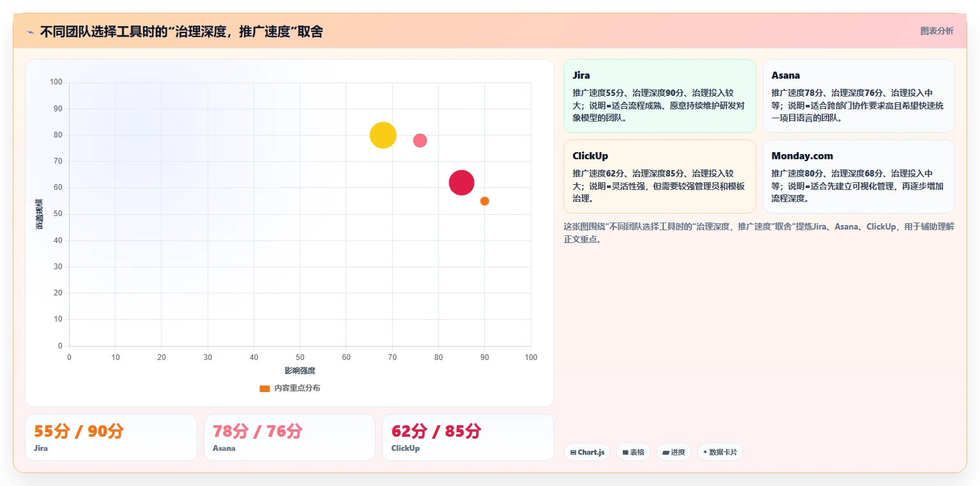The height and width of the screenshot is (486, 980).
Task: Click the rotated y-axis title of the chart
Action: tap(39, 214)
